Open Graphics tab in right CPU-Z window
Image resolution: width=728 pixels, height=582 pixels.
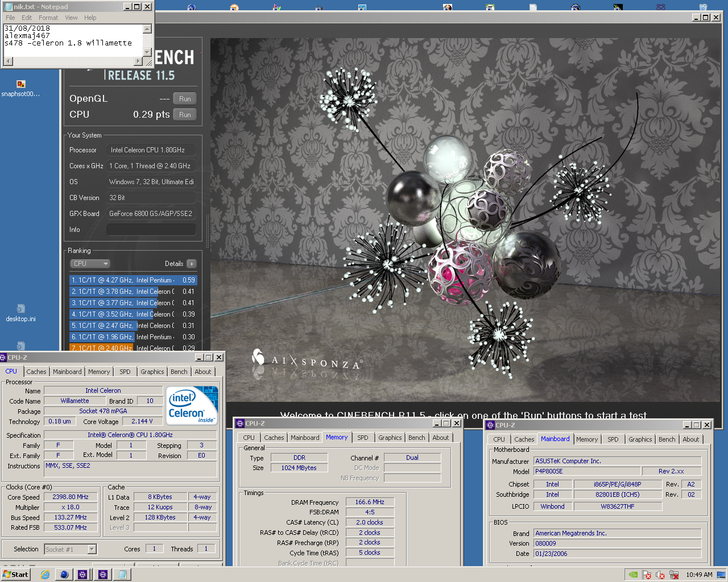640,439
